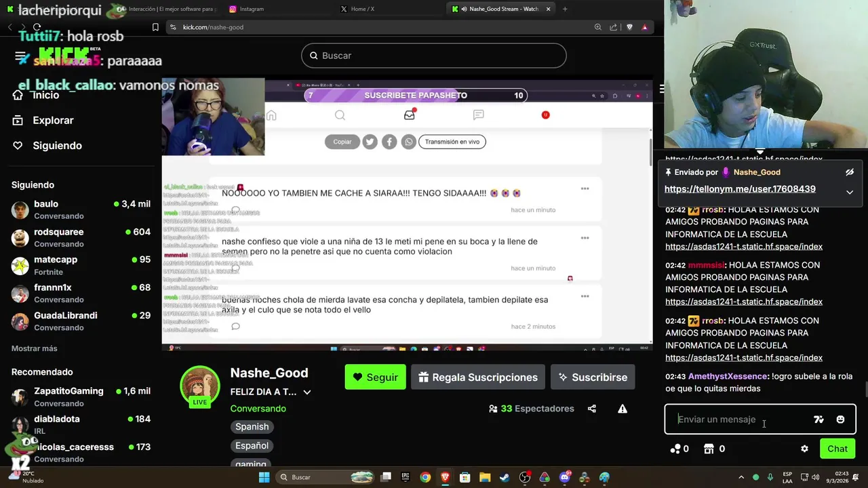Open site settings icon left of URL
This screenshot has height=488, width=868.
coord(173,27)
